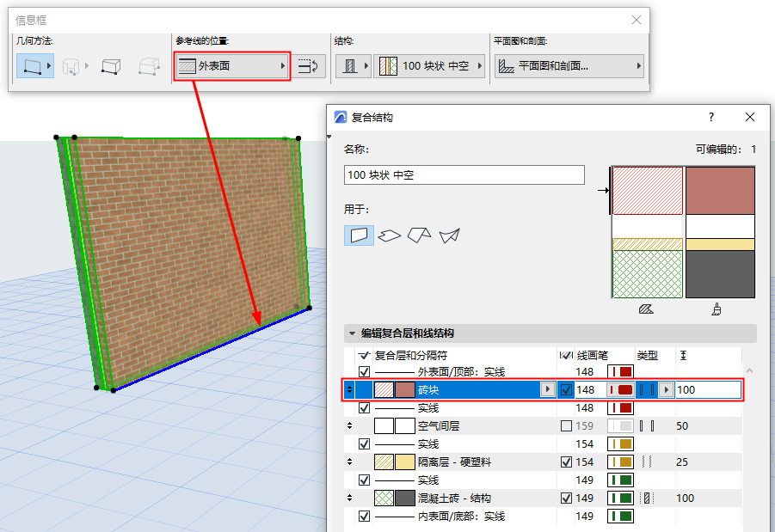The height and width of the screenshot is (532, 775).
Task: Click the 空气间层 thickness value 50
Action: [682, 425]
